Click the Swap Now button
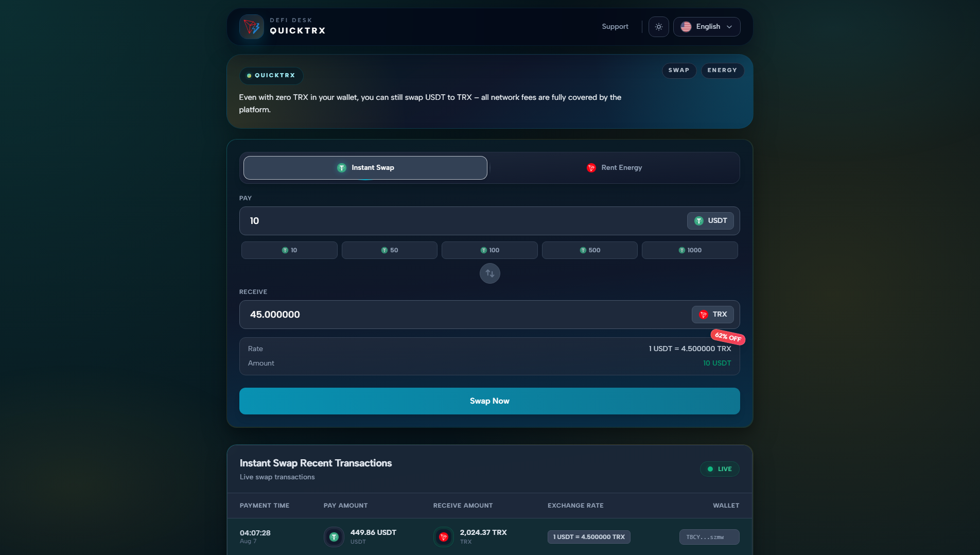The height and width of the screenshot is (555, 980). coord(489,401)
